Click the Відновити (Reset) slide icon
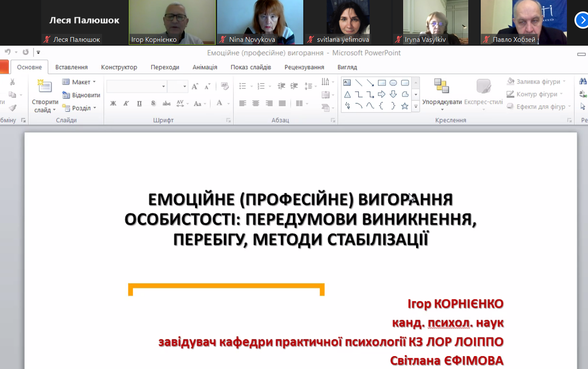This screenshot has height=369, width=588. (81, 95)
